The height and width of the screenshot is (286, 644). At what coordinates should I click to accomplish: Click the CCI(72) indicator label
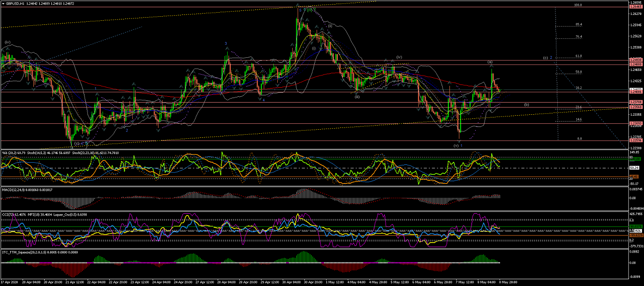[9, 214]
